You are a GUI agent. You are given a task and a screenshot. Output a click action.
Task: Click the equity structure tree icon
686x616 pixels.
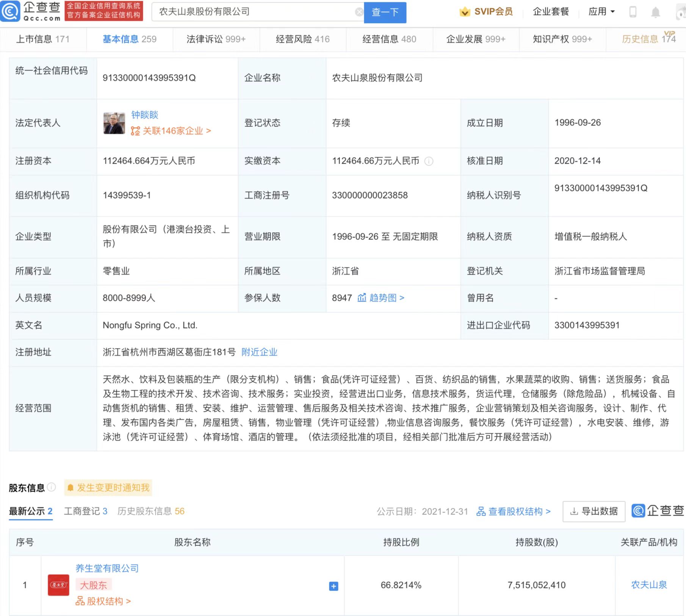pos(481,511)
